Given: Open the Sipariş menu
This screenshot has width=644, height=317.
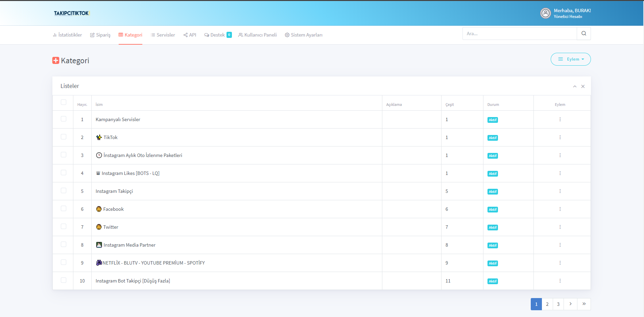Looking at the screenshot, I should coord(100,35).
